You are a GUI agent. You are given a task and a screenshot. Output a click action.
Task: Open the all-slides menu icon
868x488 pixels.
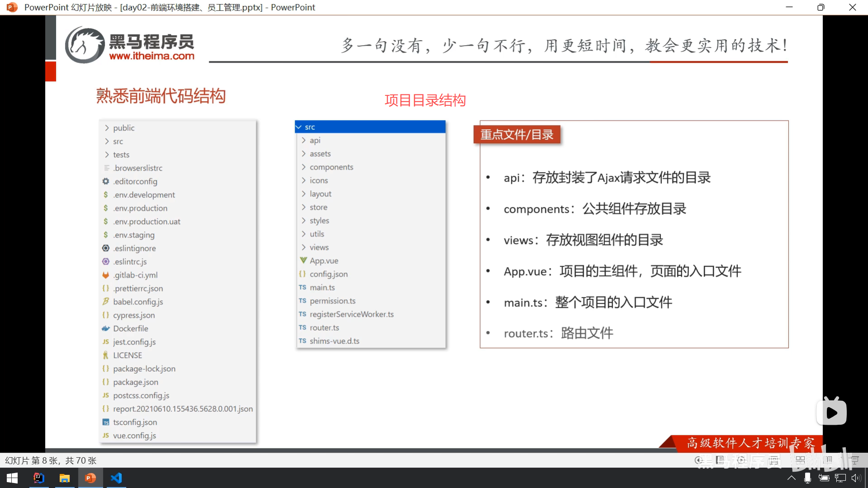click(x=720, y=460)
